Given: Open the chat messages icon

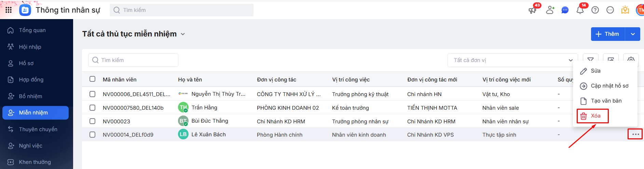Looking at the screenshot, I should 565,10.
